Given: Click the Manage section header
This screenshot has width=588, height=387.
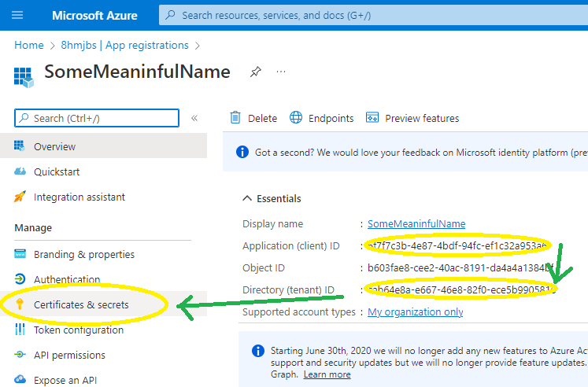Looking at the screenshot, I should tap(33, 228).
